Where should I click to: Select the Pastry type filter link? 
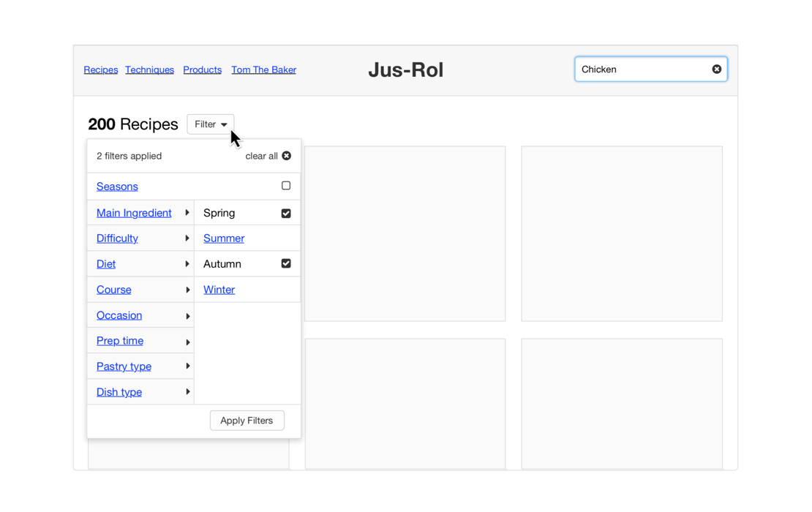click(x=124, y=366)
